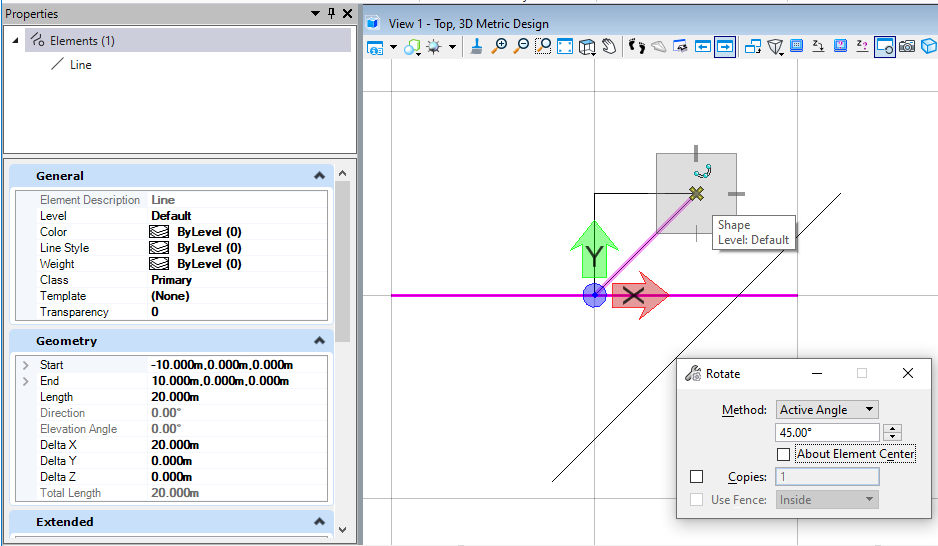This screenshot has height=546, width=938.
Task: Select the Elements (1) tree row
Action: [x=188, y=41]
